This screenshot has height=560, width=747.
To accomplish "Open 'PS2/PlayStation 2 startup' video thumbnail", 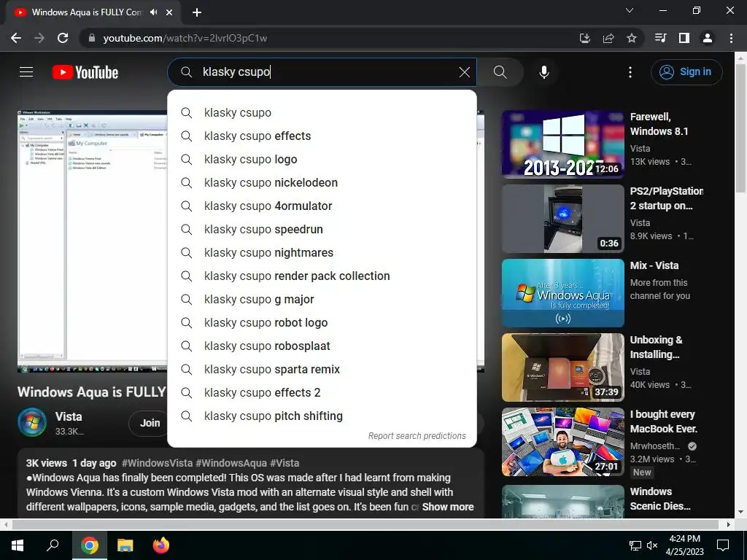I will [x=562, y=219].
